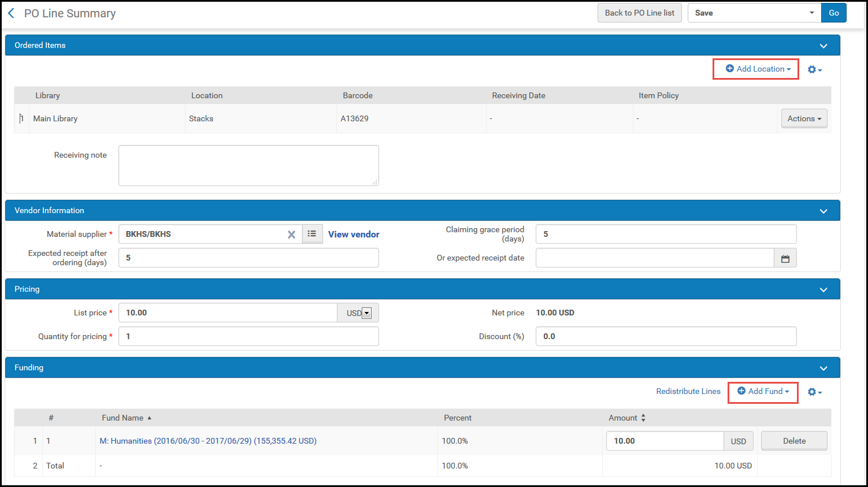
Task: Open the Ordered Items gear settings icon
Action: pyautogui.click(x=814, y=69)
